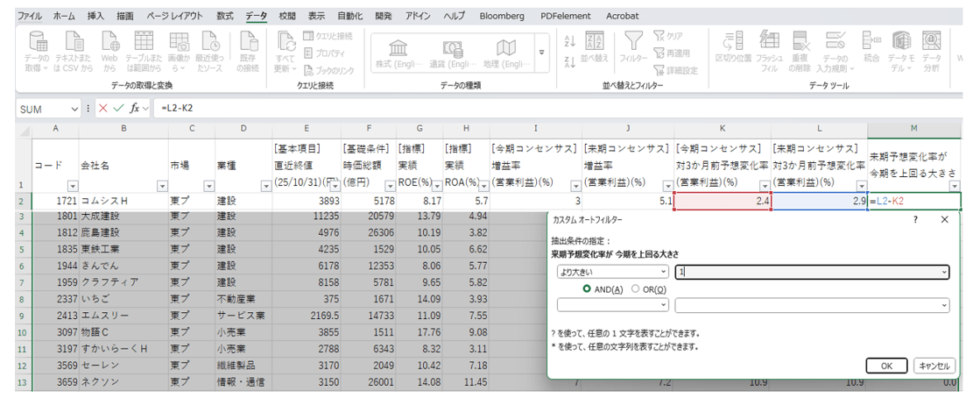Switch to the 数式 ribbon tab
Viewport: 980px width, 398px height.
[x=225, y=16]
